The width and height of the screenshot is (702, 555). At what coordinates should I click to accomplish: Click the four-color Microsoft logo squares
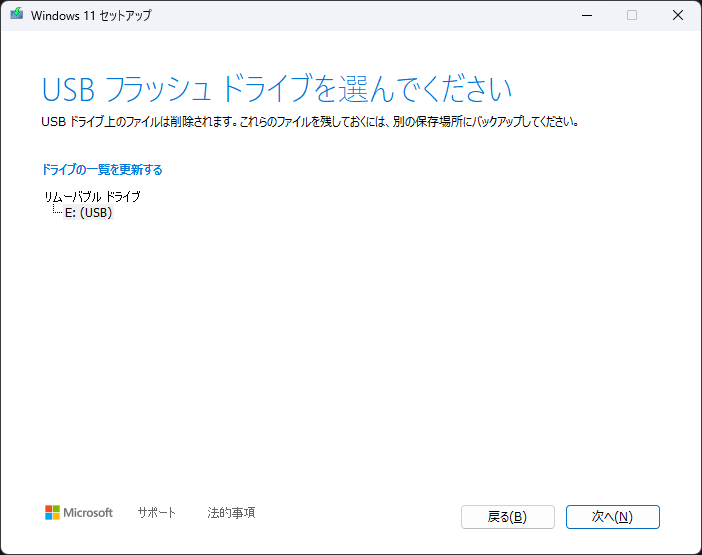(x=52, y=512)
